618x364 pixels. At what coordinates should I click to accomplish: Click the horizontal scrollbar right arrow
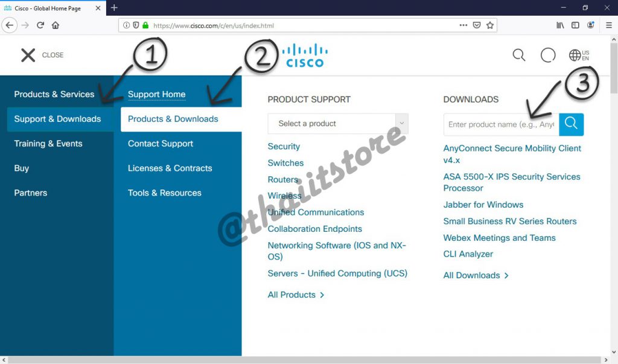pyautogui.click(x=607, y=360)
